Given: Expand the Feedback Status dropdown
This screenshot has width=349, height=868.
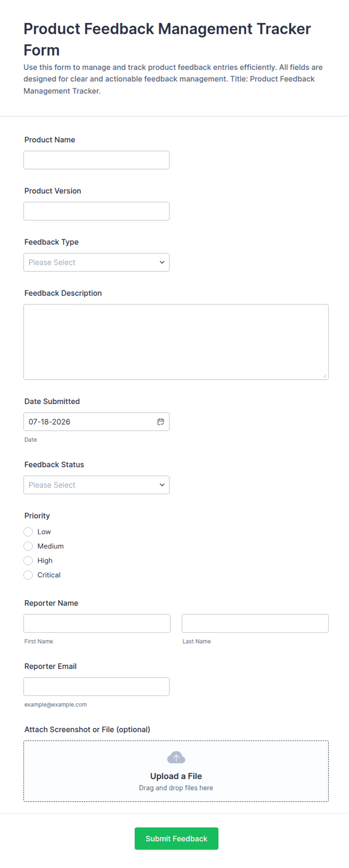Looking at the screenshot, I should pos(96,485).
